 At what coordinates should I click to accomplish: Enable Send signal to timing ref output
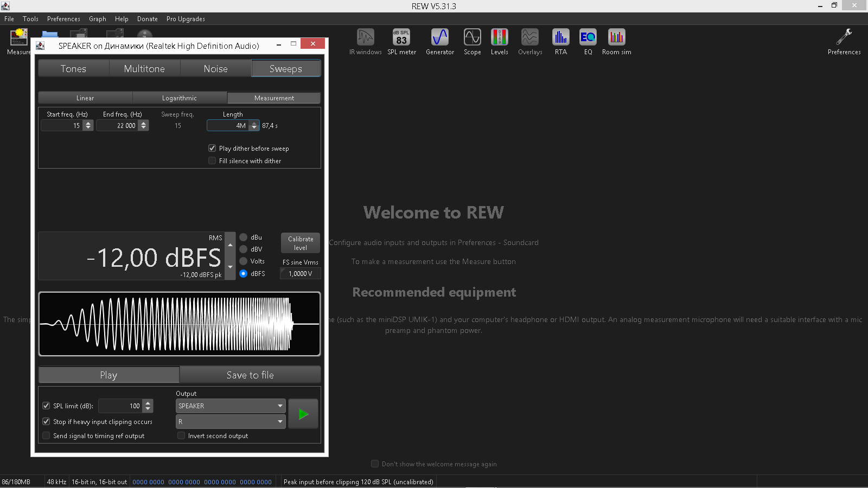tap(46, 435)
